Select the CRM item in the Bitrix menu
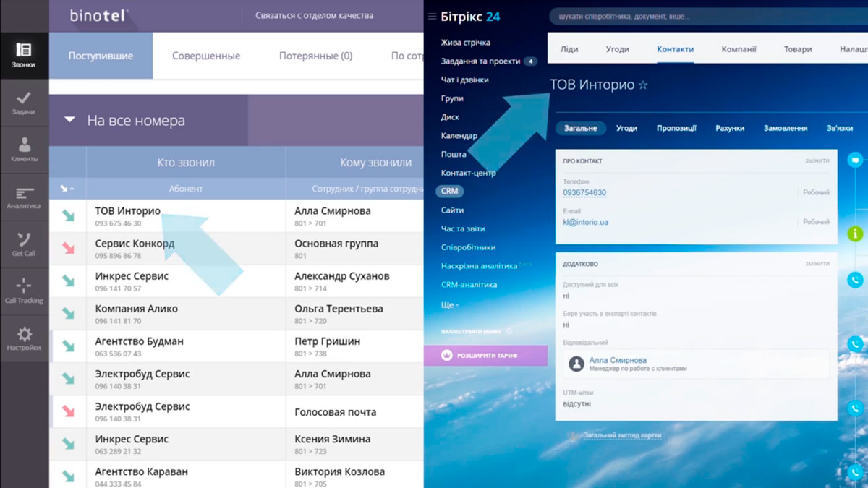This screenshot has width=868, height=488. click(x=450, y=192)
